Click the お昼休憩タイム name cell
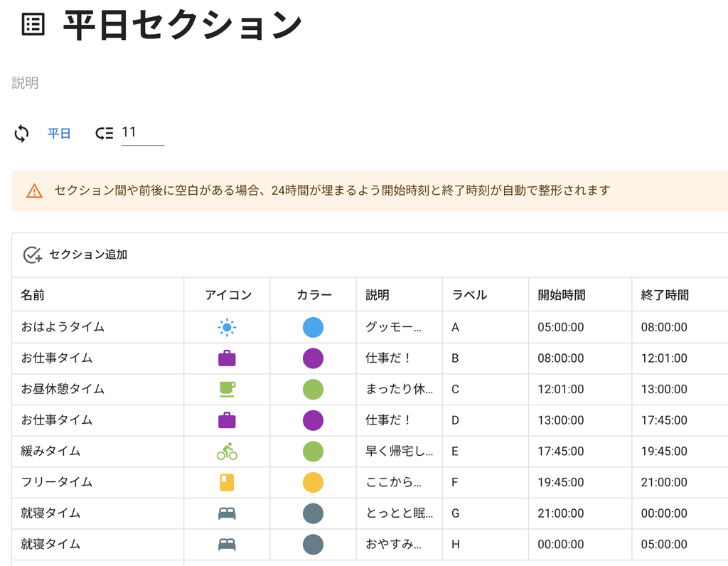The height and width of the screenshot is (566, 728). click(x=98, y=389)
